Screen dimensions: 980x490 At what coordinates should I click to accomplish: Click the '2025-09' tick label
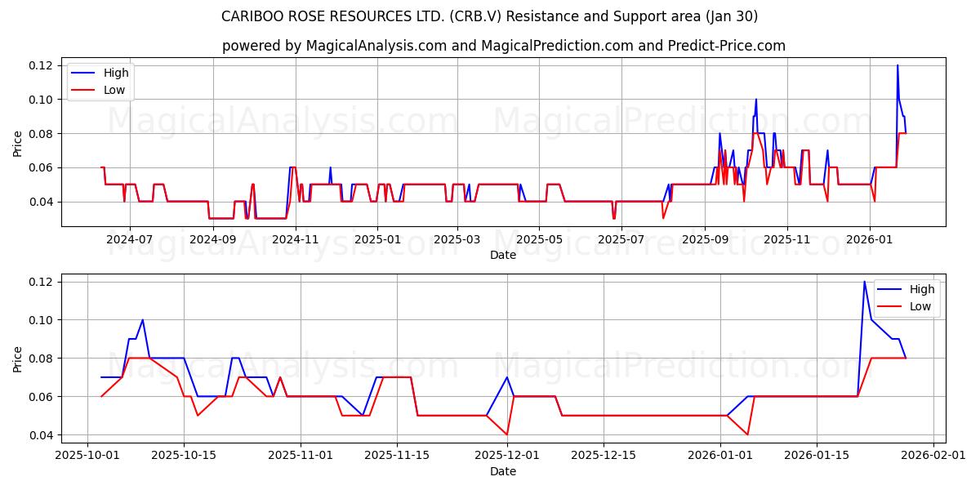pos(705,240)
